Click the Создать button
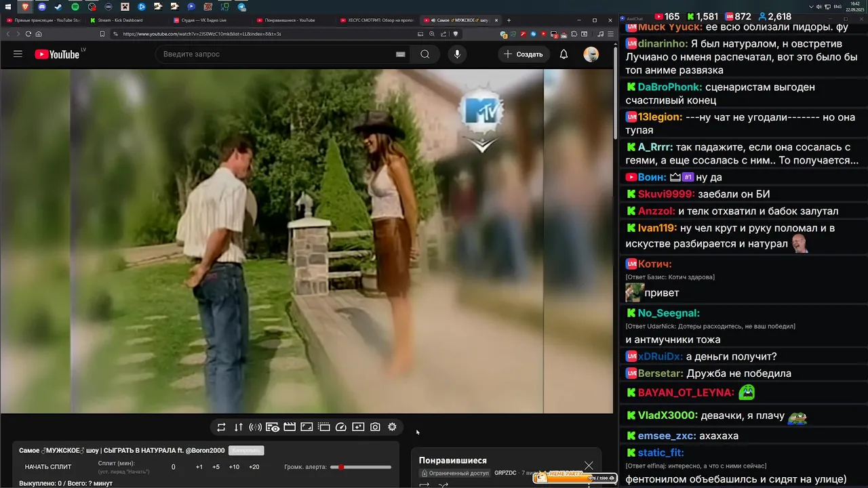This screenshot has width=868, height=488. (x=523, y=54)
